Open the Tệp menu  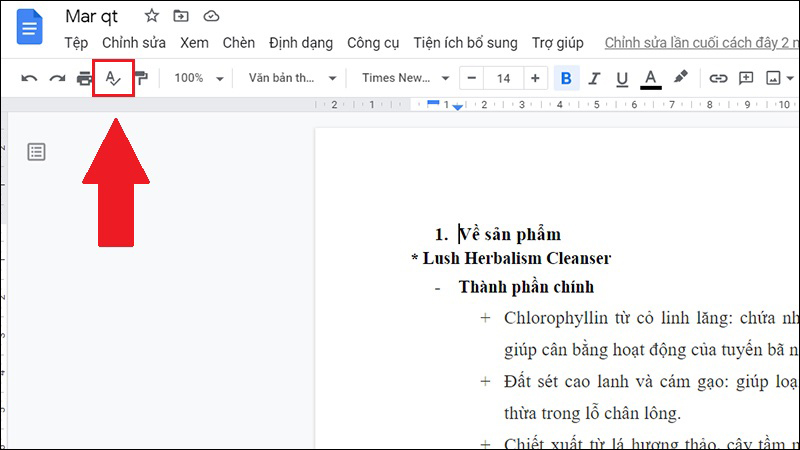point(76,43)
